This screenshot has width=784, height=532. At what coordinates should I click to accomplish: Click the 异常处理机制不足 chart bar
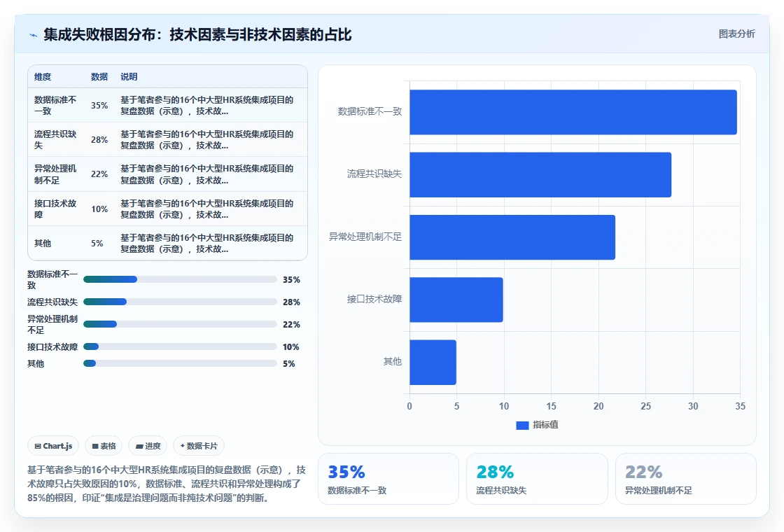pyautogui.click(x=512, y=237)
